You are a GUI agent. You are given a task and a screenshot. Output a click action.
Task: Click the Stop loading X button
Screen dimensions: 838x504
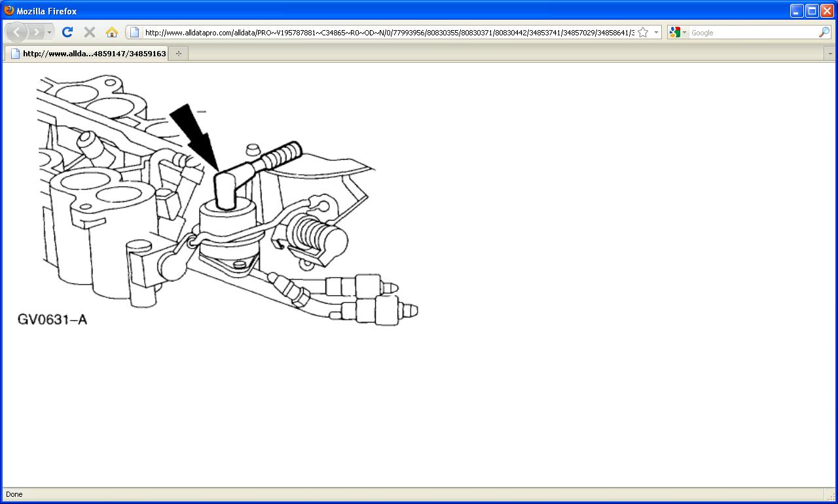click(90, 32)
